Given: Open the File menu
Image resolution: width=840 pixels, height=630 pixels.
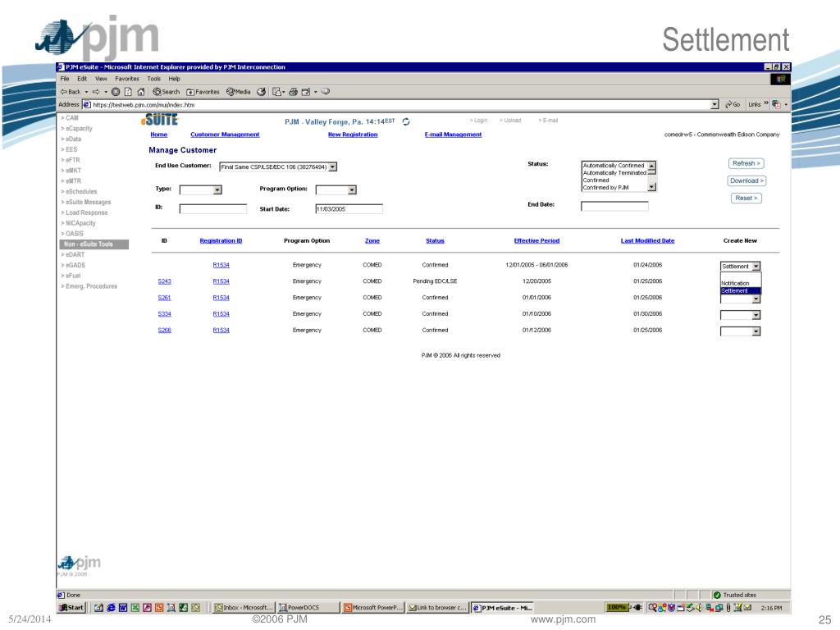Looking at the screenshot, I should [x=65, y=79].
